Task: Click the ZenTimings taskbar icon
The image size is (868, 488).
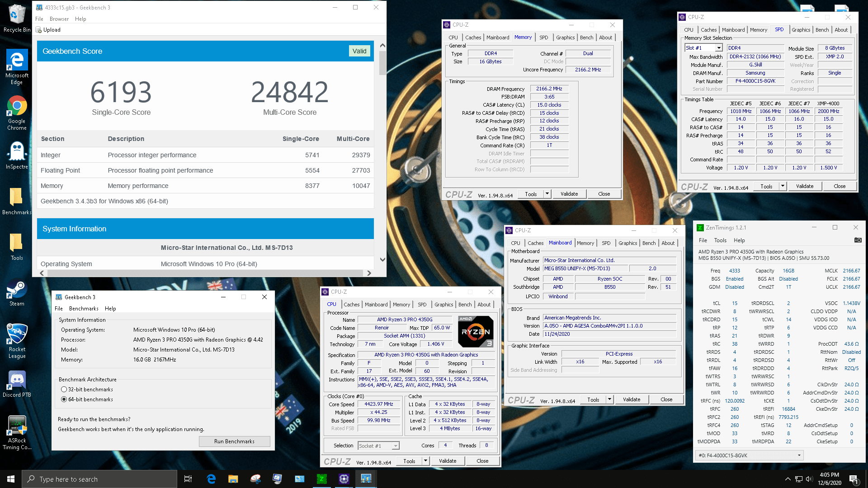Action: tap(322, 479)
